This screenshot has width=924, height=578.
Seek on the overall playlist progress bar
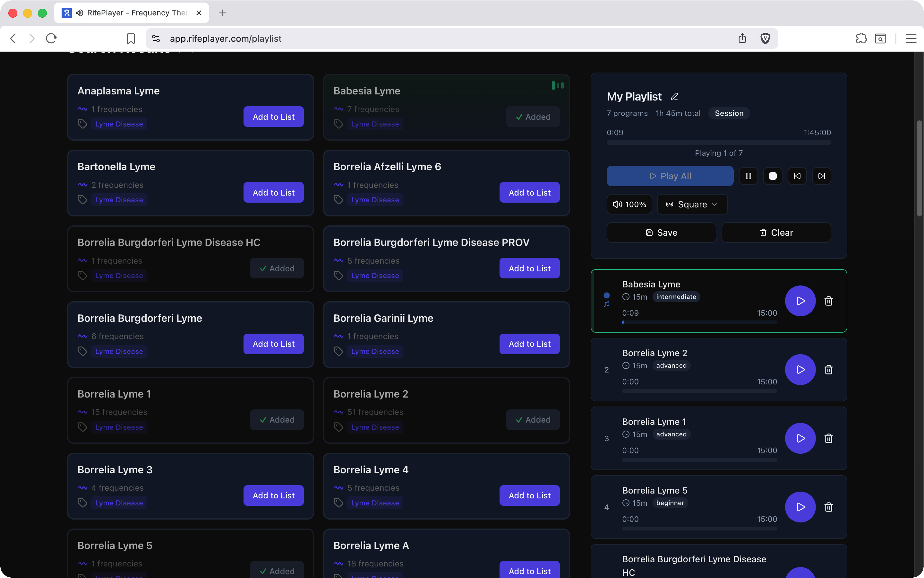point(719,143)
